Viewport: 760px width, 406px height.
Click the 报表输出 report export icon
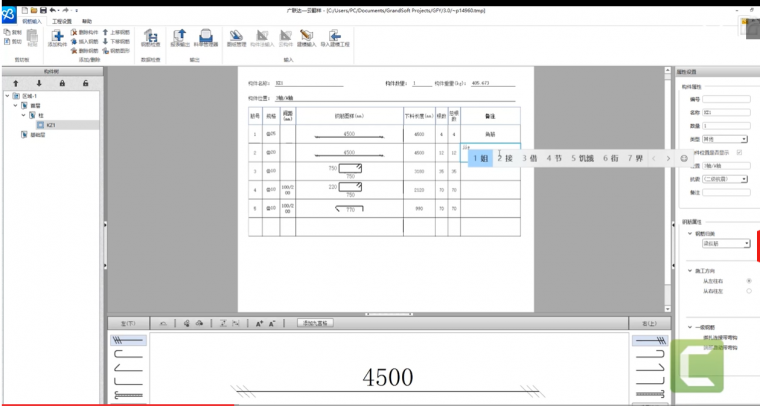tap(180, 38)
